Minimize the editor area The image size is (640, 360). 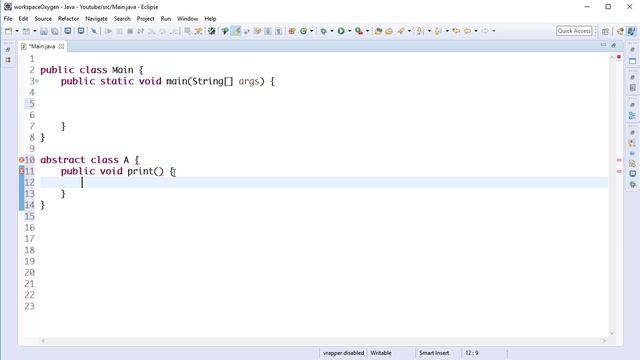pyautogui.click(x=603, y=45)
